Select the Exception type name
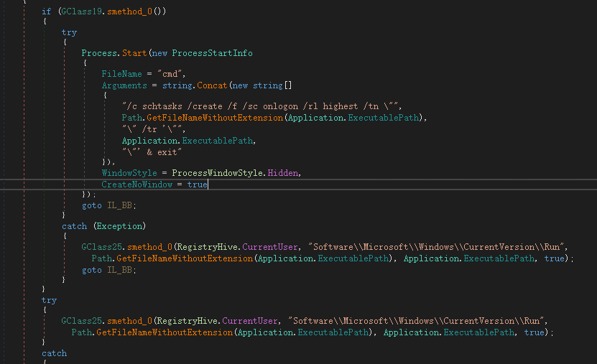 (x=119, y=226)
